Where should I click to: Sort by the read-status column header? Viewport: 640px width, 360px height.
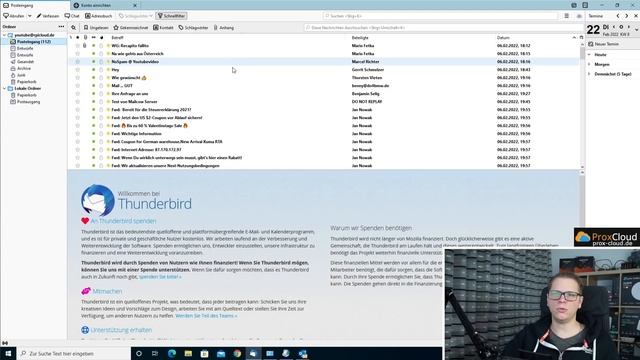(93, 38)
